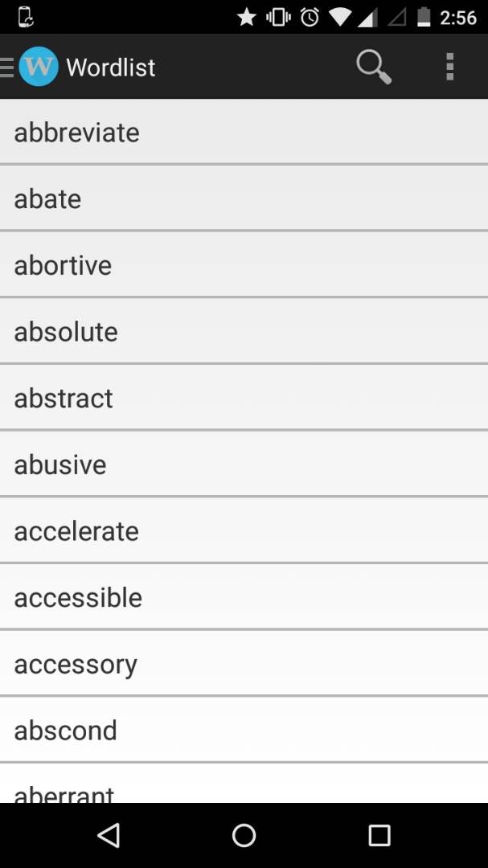Screen dimensions: 488x868
Task: Select the word abscond
Action: [65, 730]
